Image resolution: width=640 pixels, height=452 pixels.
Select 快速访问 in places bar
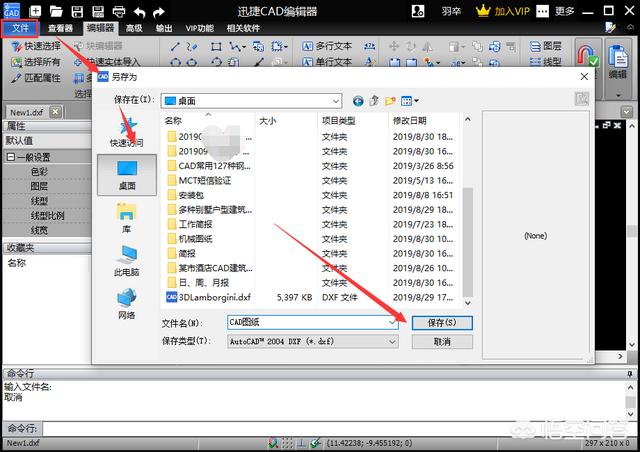tap(127, 131)
